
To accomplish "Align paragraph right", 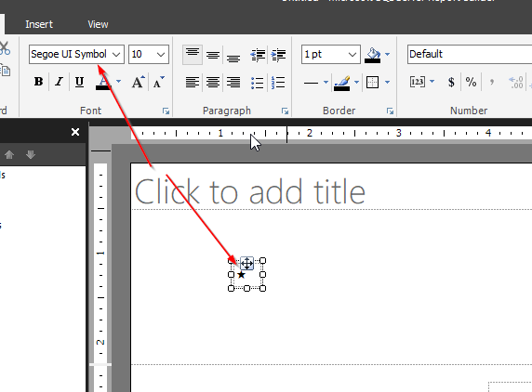I will (233, 83).
